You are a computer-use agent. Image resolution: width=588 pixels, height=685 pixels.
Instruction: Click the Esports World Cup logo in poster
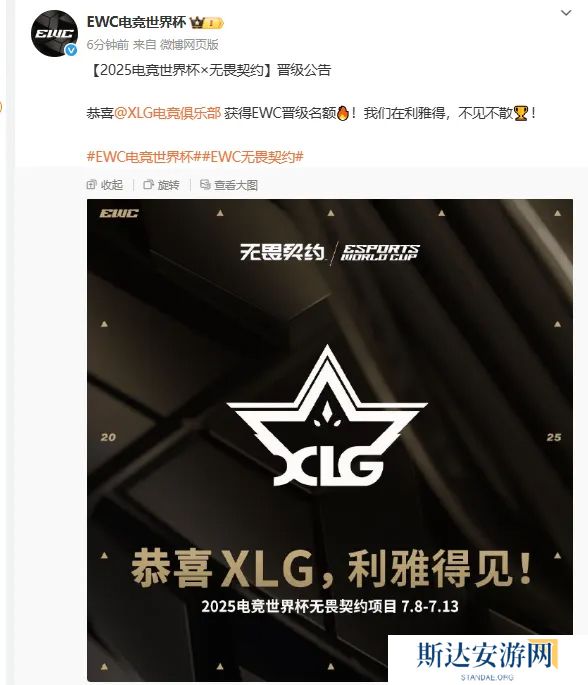coord(379,252)
